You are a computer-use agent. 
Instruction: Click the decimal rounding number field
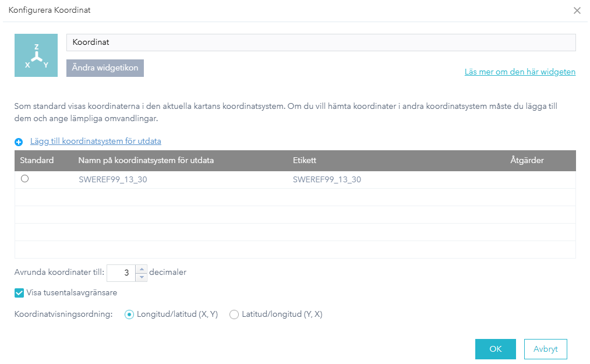click(x=121, y=273)
